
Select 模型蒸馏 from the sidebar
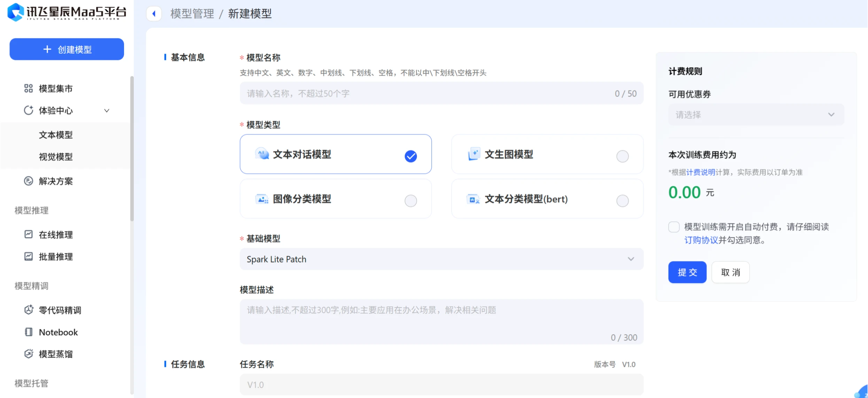click(x=56, y=354)
